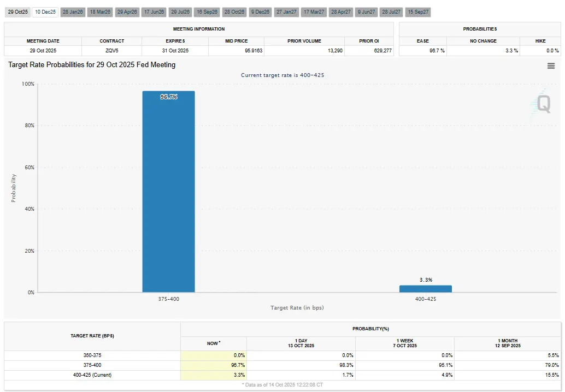Click the 96.7% highlighted NOW cell

[x=214, y=365]
